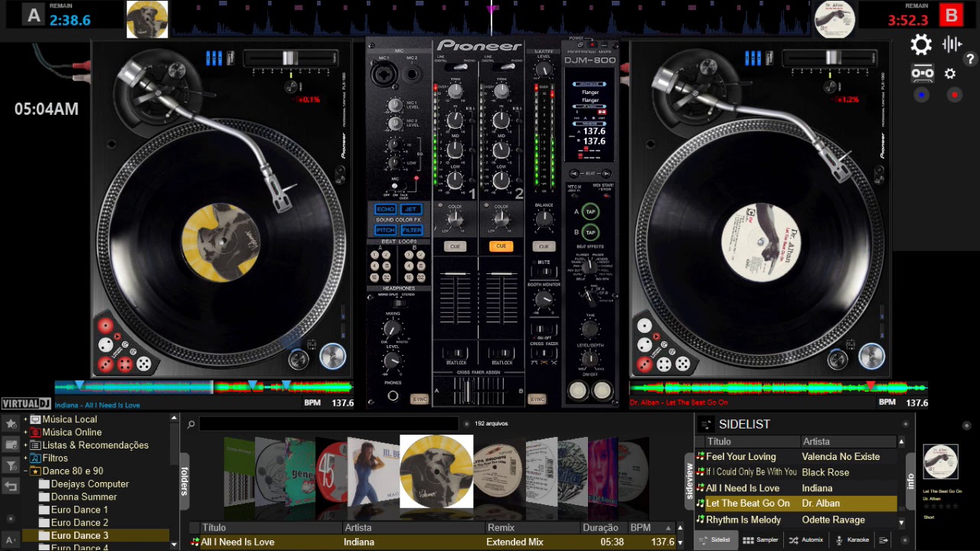Viewport: 980px width, 551px height.
Task: Toggle channel 1 BEATLOCK switch
Action: 456,354
